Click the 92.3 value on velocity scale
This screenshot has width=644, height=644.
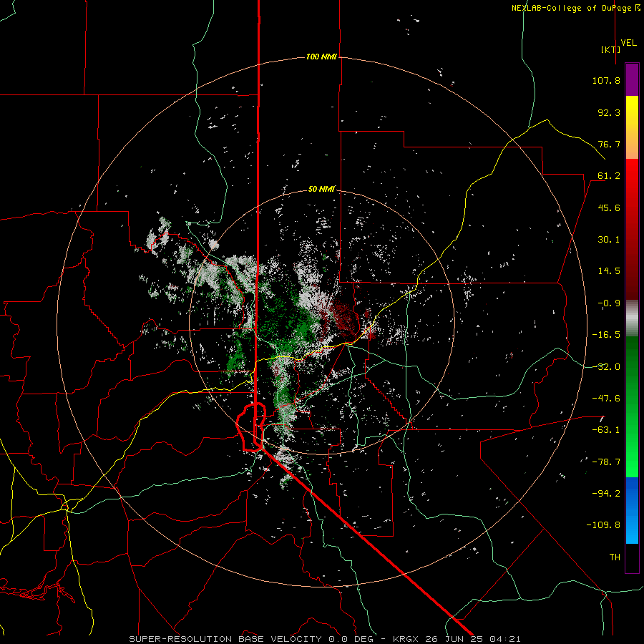pos(609,112)
